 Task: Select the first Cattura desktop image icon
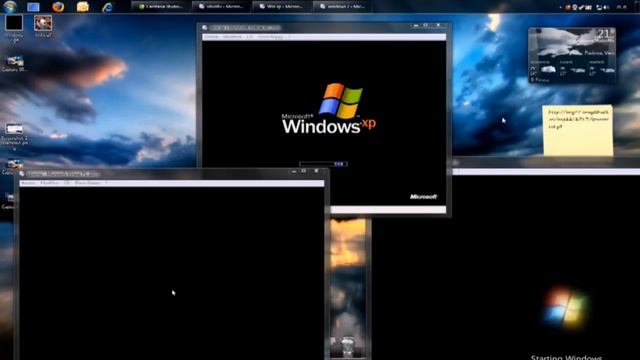point(14,64)
